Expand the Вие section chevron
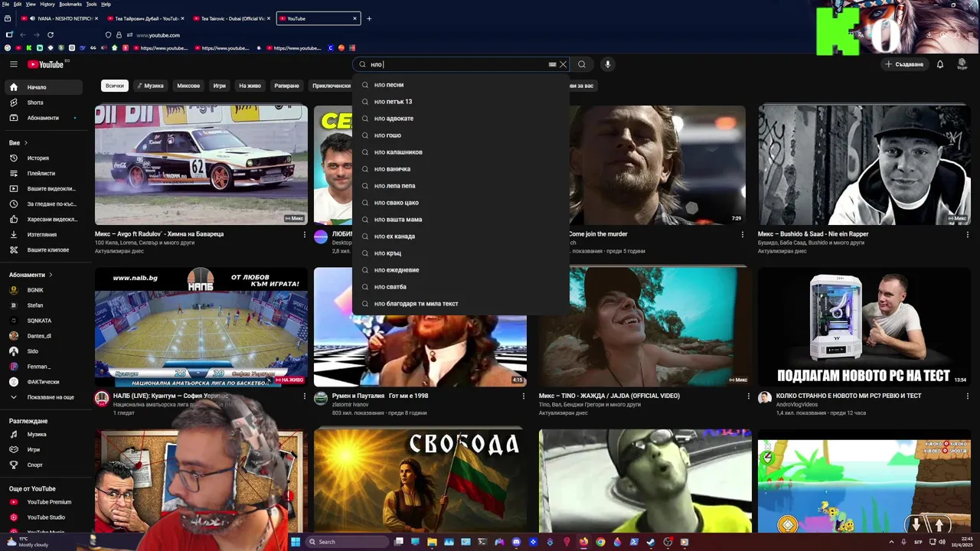The height and width of the screenshot is (551, 980). [x=25, y=143]
